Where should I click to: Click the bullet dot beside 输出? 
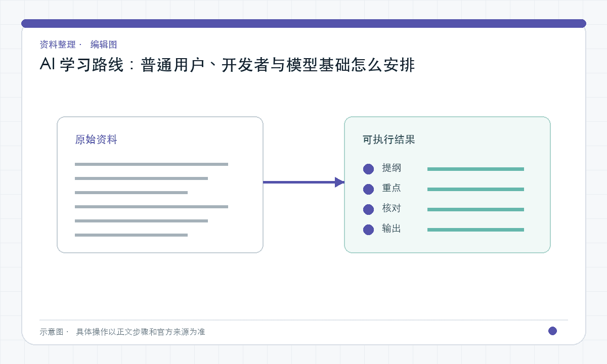pos(368,230)
